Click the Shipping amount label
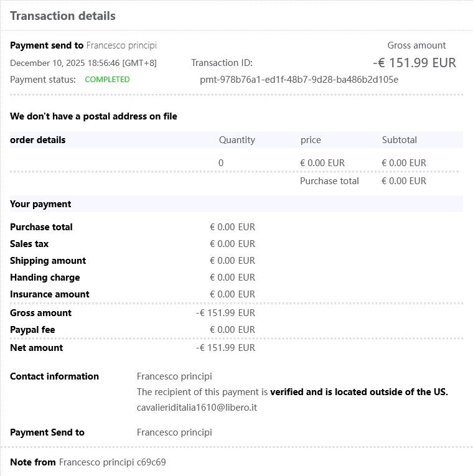The image size is (473, 476). tap(48, 261)
